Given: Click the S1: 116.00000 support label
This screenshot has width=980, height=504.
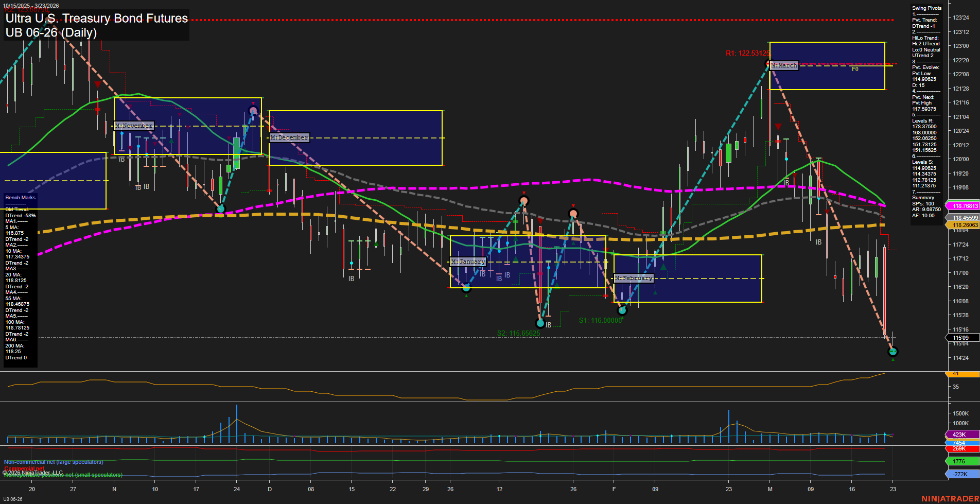Looking at the screenshot, I should (x=600, y=320).
